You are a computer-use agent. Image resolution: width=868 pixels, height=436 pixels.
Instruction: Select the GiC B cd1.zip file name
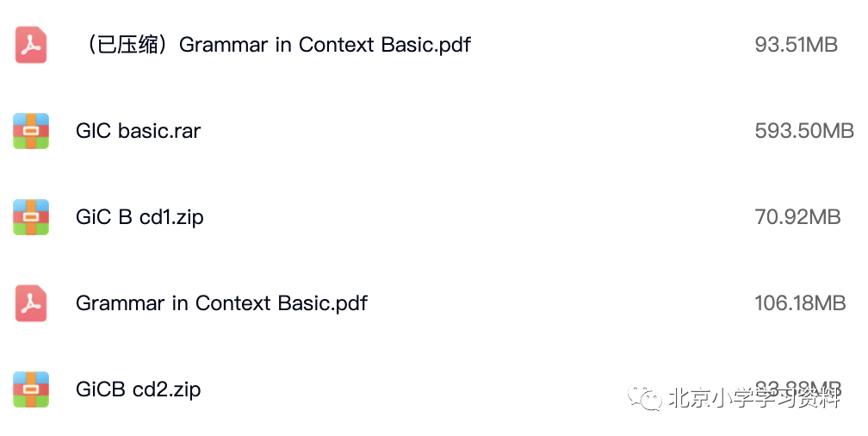[139, 217]
